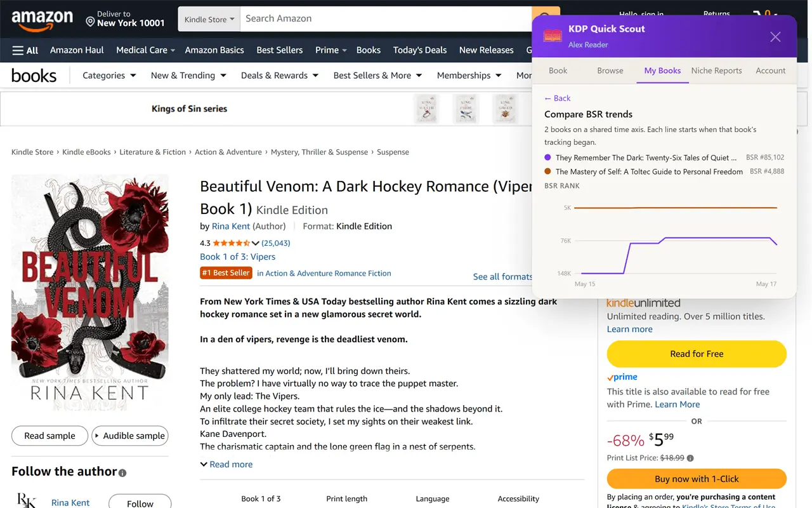Click the Amazon logo
Screen dimensions: 812x508
42,20
